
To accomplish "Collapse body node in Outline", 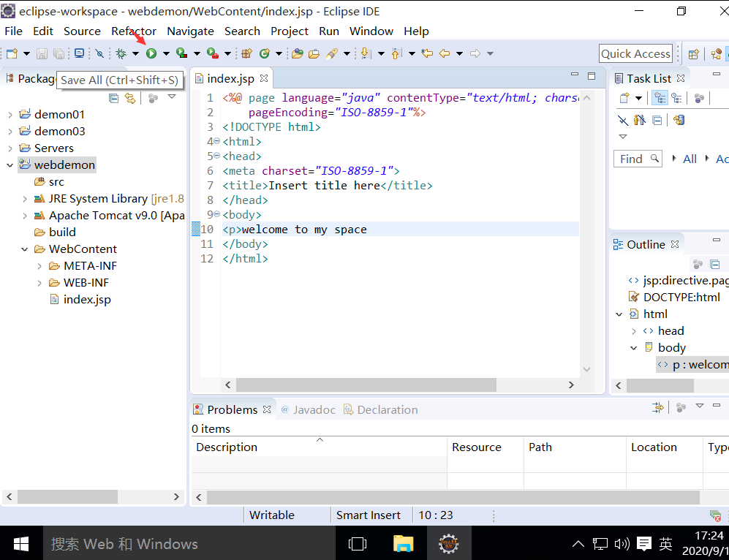I will click(634, 347).
